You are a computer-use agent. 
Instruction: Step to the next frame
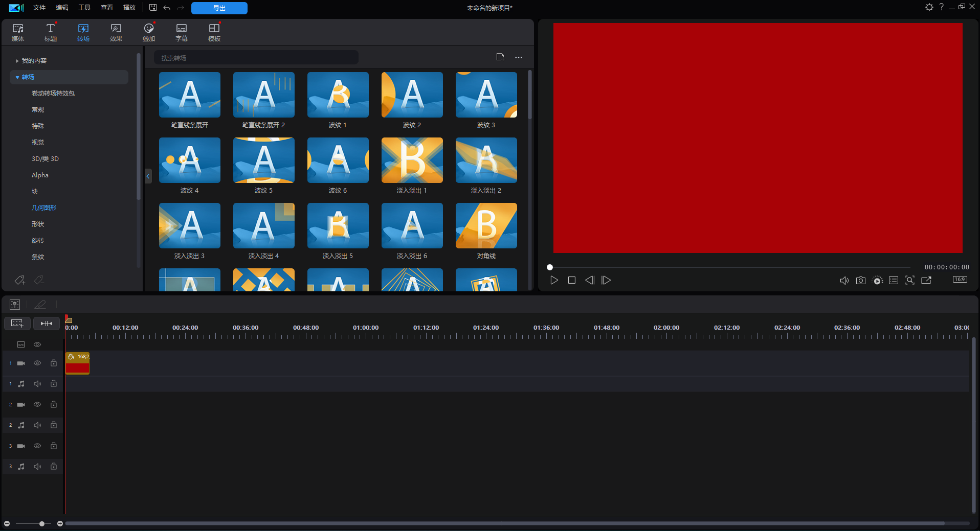click(x=606, y=280)
